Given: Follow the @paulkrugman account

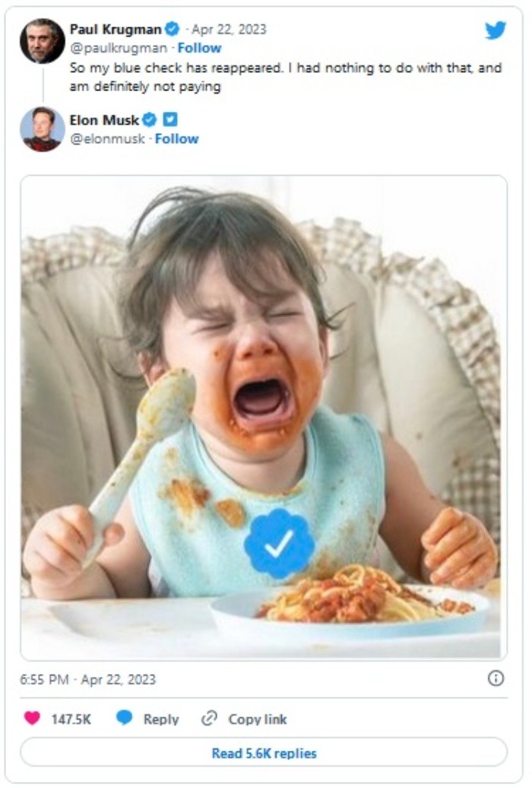Looking at the screenshot, I should [199, 48].
